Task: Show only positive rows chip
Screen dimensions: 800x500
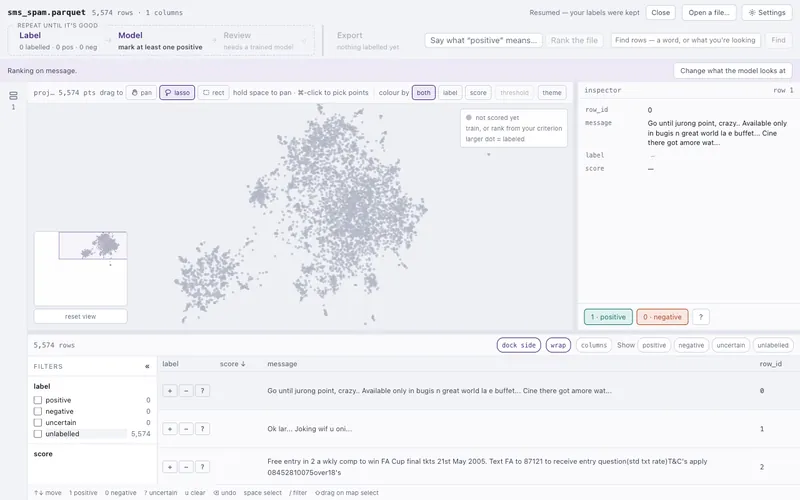Action: (654, 345)
